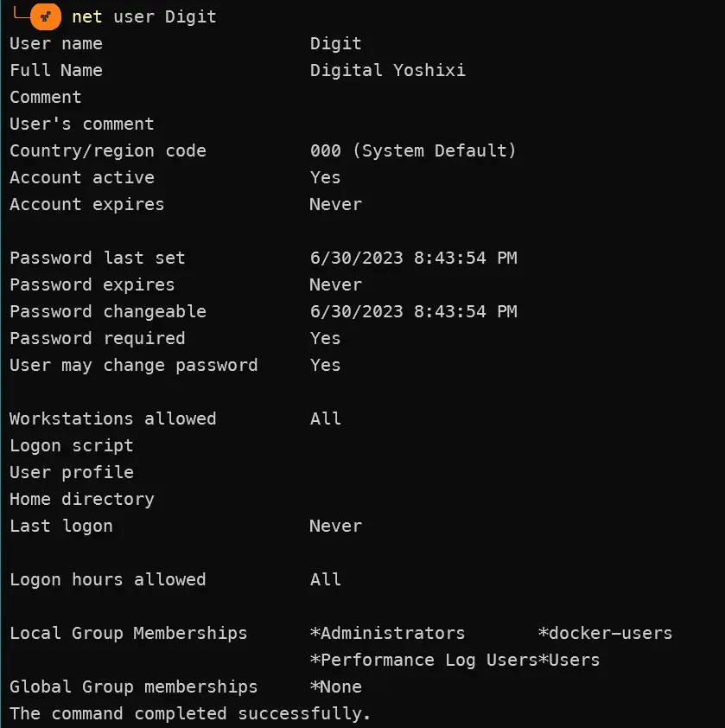Click the 'Logon script' label
Viewport: 725px width, 728px height.
click(x=72, y=445)
